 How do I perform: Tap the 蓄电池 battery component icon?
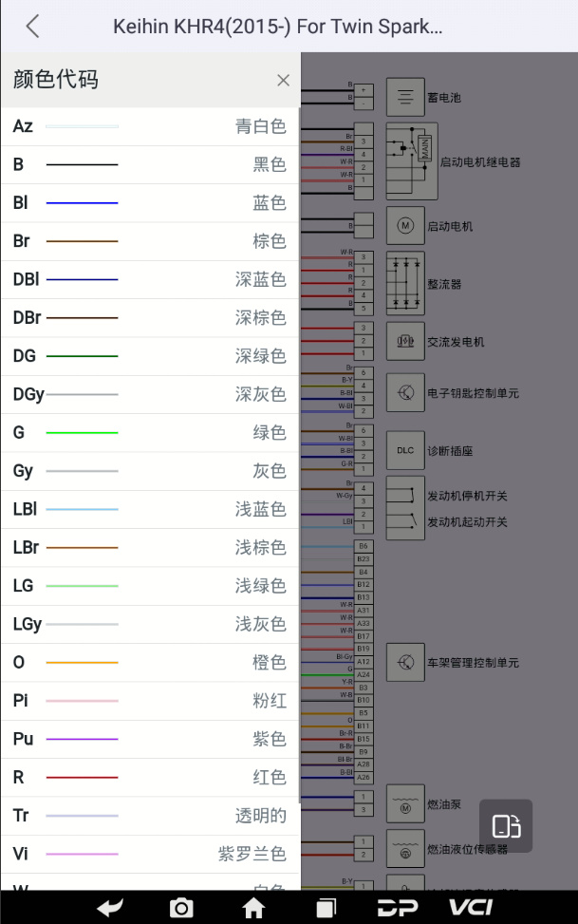tap(405, 97)
